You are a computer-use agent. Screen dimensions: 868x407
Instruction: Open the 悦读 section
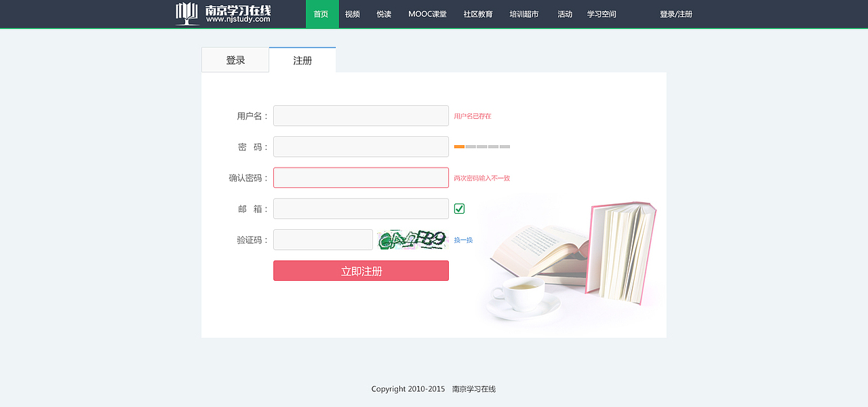383,14
